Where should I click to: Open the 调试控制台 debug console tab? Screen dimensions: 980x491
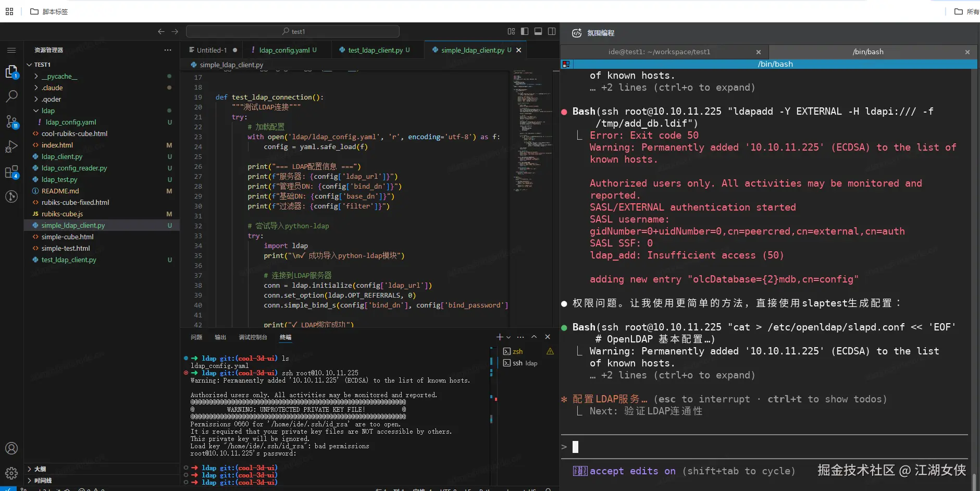[x=253, y=337]
